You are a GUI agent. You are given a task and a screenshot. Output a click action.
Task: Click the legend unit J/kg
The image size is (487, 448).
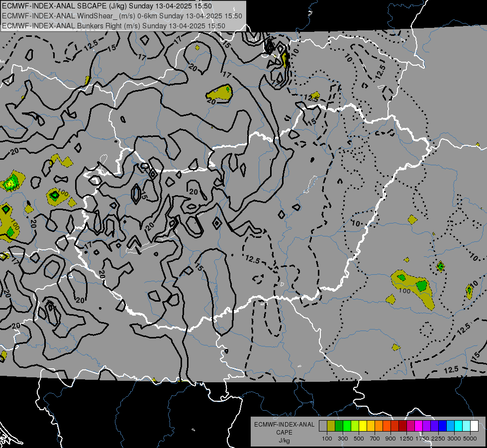(284, 441)
